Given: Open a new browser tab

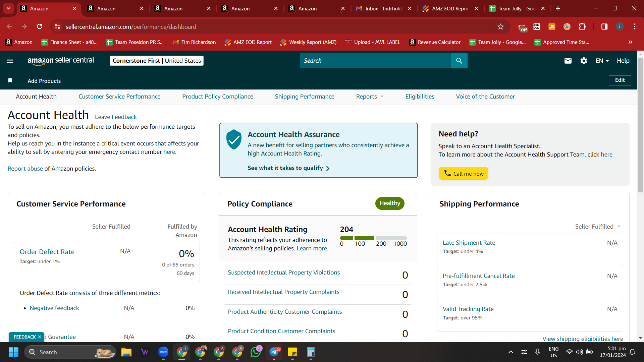Looking at the screenshot, I should coord(558,8).
